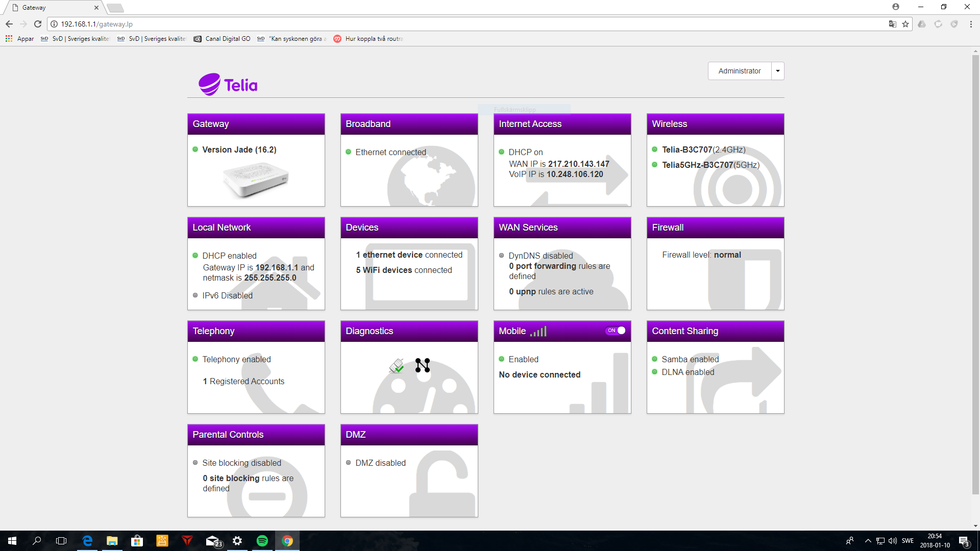Open Windows Start menu
Screen dimensions: 980x551
[x=12, y=541]
